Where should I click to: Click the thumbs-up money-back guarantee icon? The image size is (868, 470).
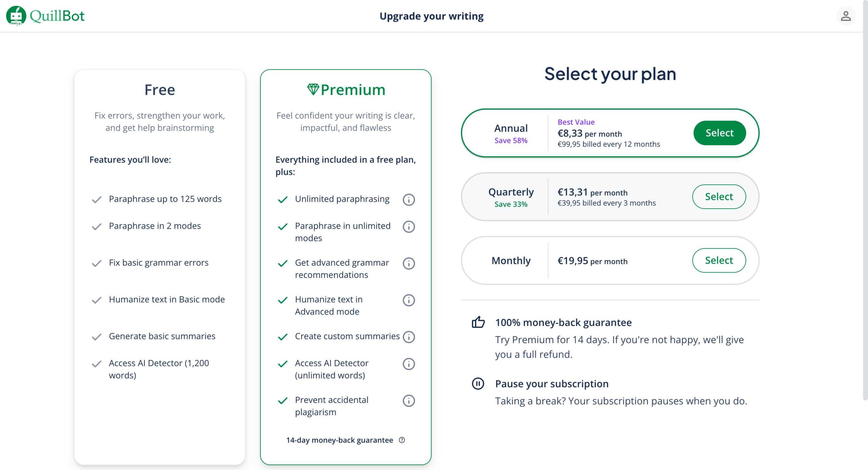(478, 322)
